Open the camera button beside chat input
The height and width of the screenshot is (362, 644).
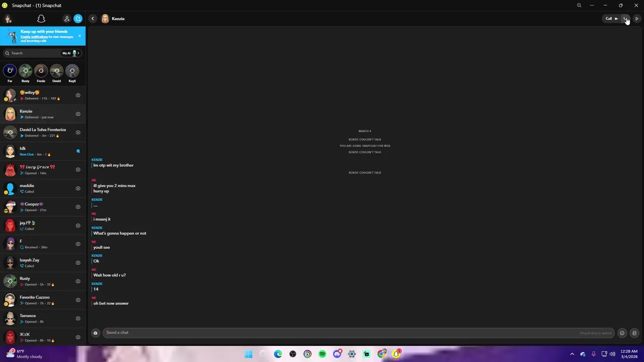click(95, 333)
